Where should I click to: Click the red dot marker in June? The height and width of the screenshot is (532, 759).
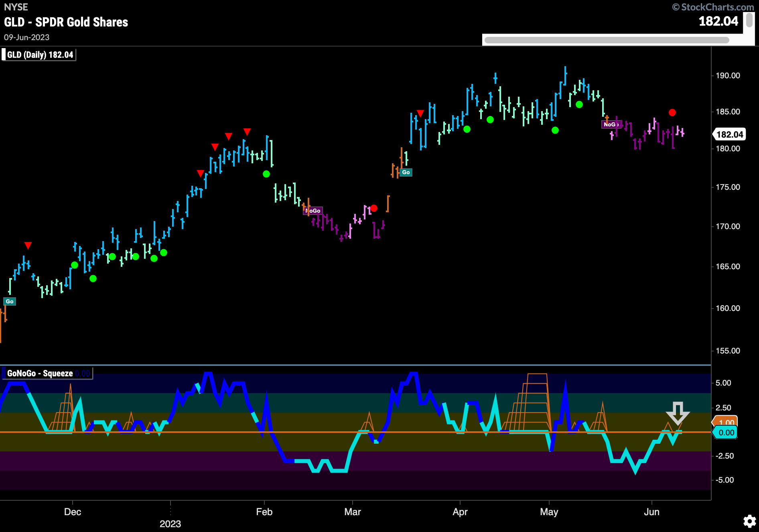point(672,112)
